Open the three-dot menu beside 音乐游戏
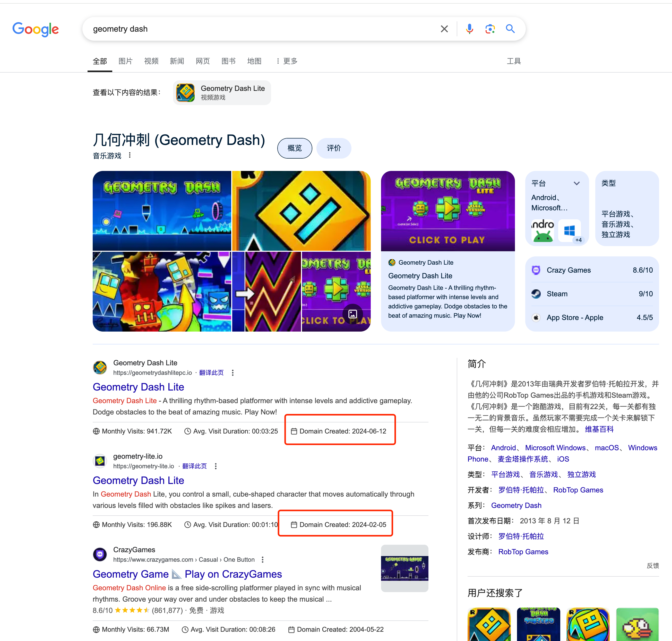Screen dimensions: 672x641 (130, 155)
